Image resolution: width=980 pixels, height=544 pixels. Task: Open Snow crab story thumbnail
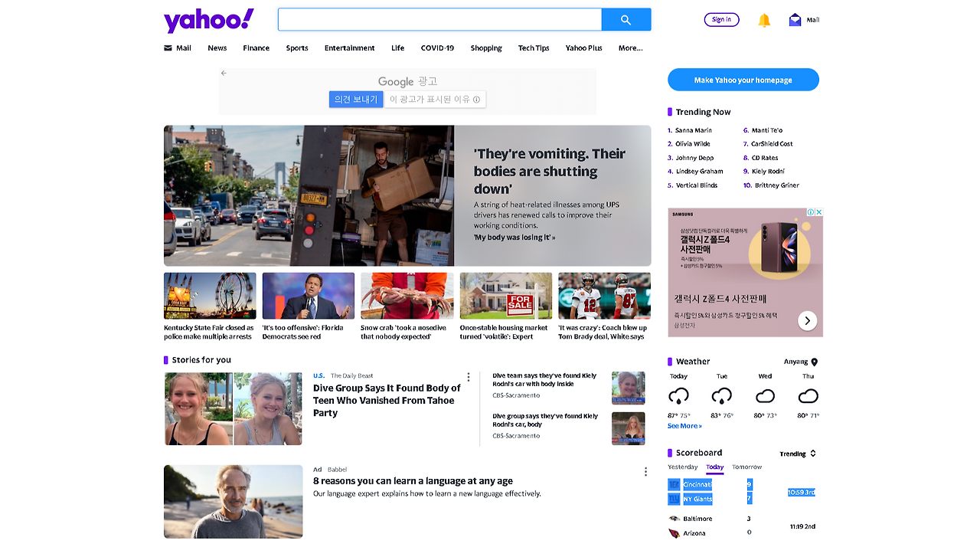point(407,296)
